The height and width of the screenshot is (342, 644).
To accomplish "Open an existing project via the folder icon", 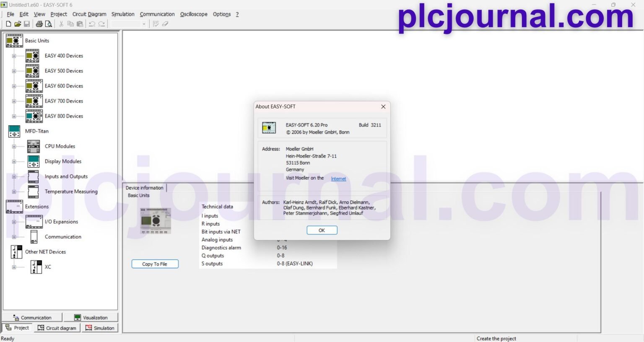I will 18,24.
